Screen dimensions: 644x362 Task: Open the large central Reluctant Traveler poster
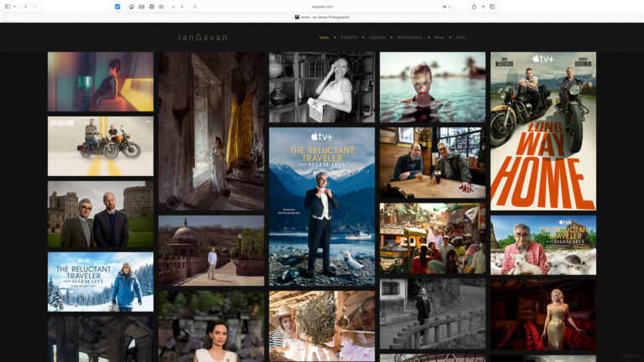pos(322,206)
